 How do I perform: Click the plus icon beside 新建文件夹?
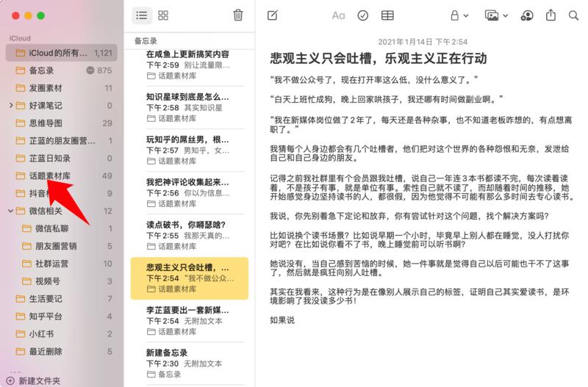click(10, 380)
